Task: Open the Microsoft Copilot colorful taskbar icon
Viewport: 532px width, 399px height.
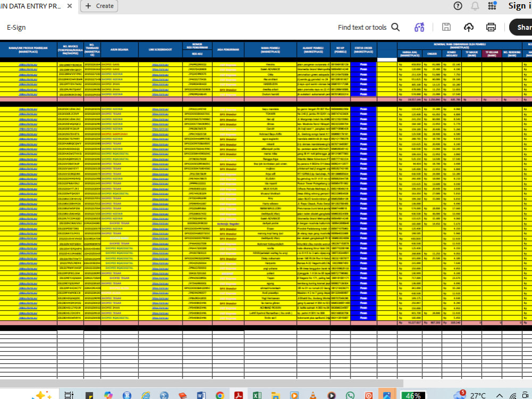Action: tap(108, 395)
